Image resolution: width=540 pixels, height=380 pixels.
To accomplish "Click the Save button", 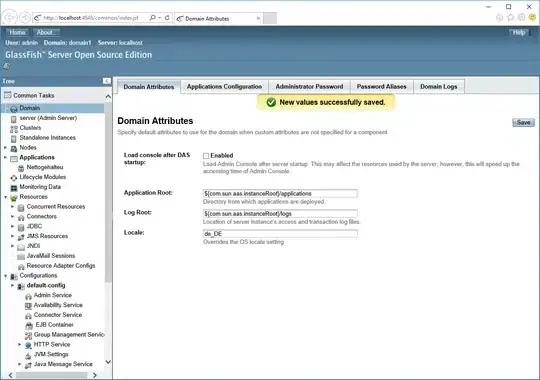I will point(523,123).
